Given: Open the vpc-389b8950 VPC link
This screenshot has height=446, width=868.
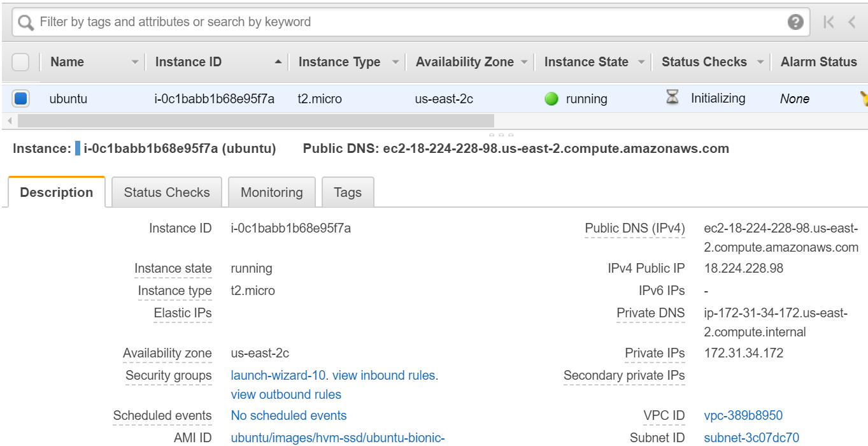Looking at the screenshot, I should [x=743, y=415].
